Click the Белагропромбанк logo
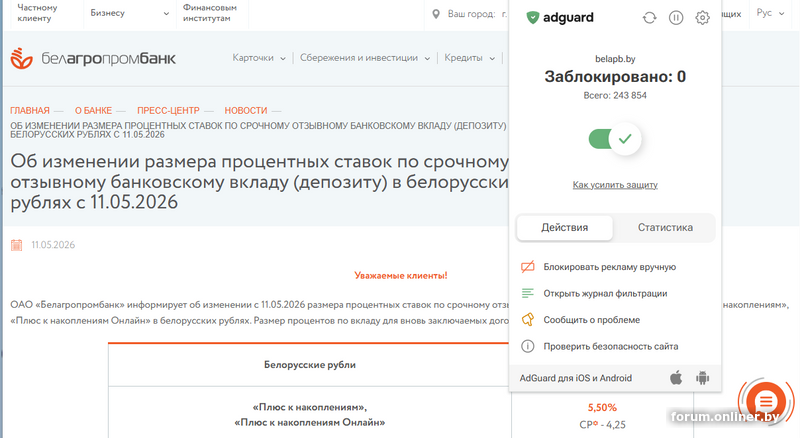 click(x=93, y=59)
